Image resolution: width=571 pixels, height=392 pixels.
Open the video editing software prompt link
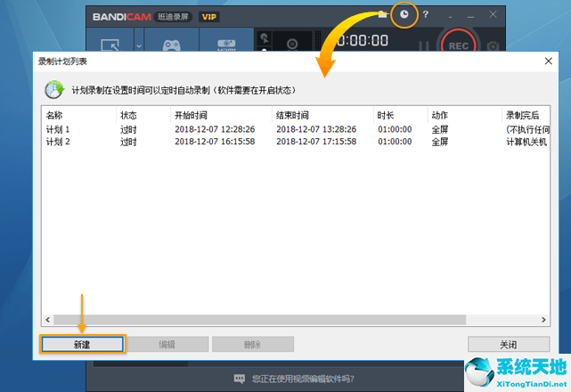point(303,379)
